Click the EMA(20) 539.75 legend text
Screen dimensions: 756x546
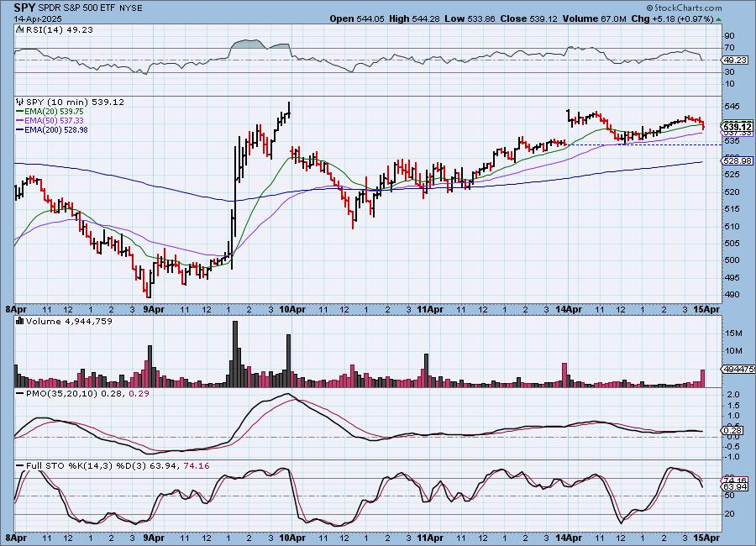54,112
